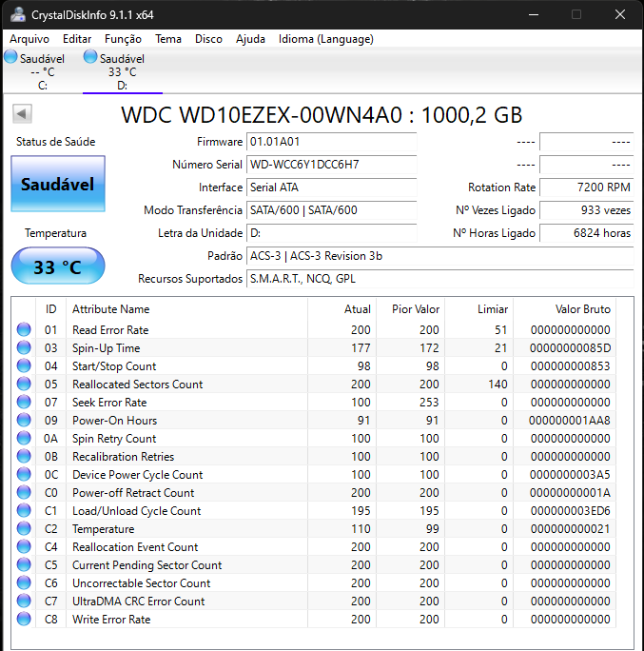This screenshot has height=651, width=644.
Task: Switch to the C: drive tab
Action: (x=42, y=71)
